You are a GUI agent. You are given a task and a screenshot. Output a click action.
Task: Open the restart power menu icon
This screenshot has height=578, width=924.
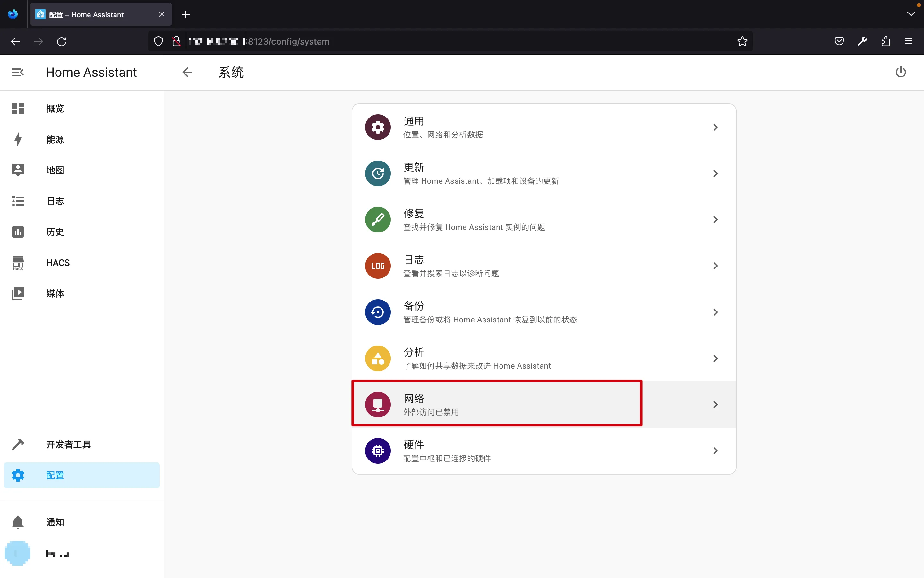[901, 72]
